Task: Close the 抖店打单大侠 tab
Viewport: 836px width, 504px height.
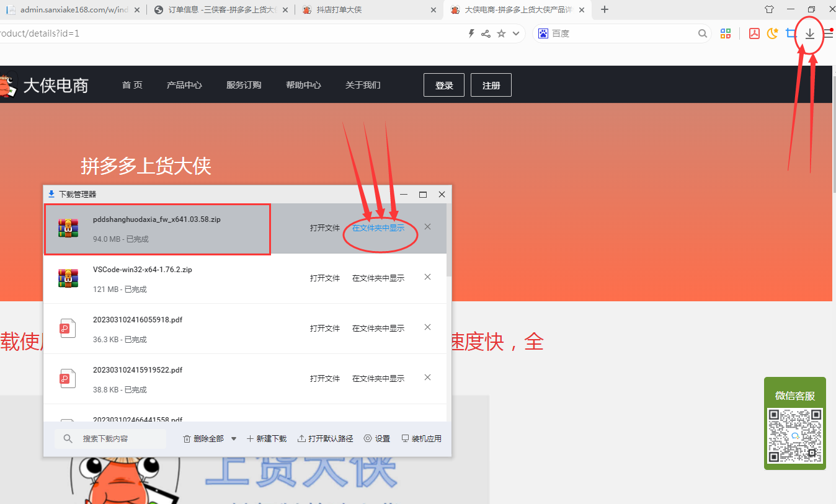Action: [x=432, y=10]
